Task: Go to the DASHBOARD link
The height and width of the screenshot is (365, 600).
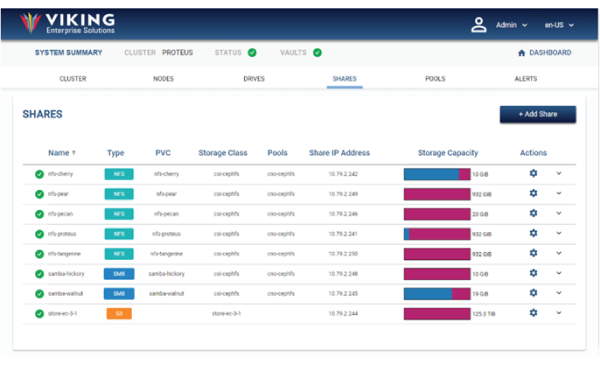Action: [x=550, y=53]
